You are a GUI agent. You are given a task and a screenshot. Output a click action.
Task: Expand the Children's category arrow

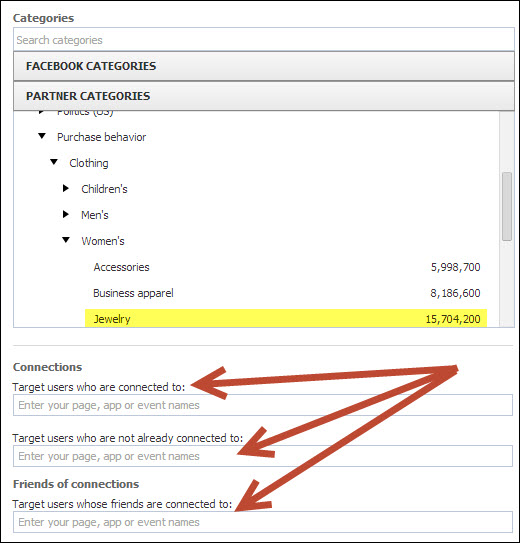pos(66,188)
